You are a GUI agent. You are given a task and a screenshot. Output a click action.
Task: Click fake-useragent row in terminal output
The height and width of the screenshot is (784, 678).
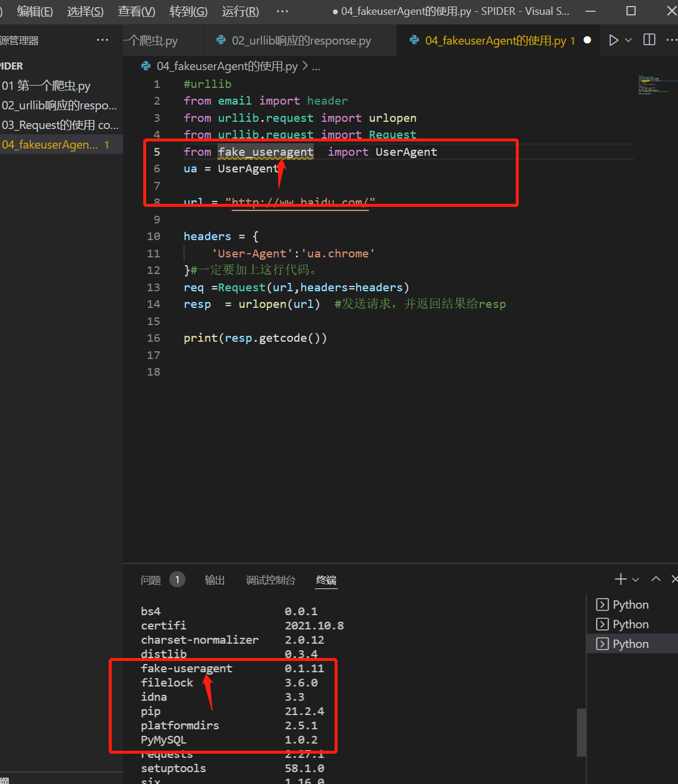pyautogui.click(x=232, y=668)
